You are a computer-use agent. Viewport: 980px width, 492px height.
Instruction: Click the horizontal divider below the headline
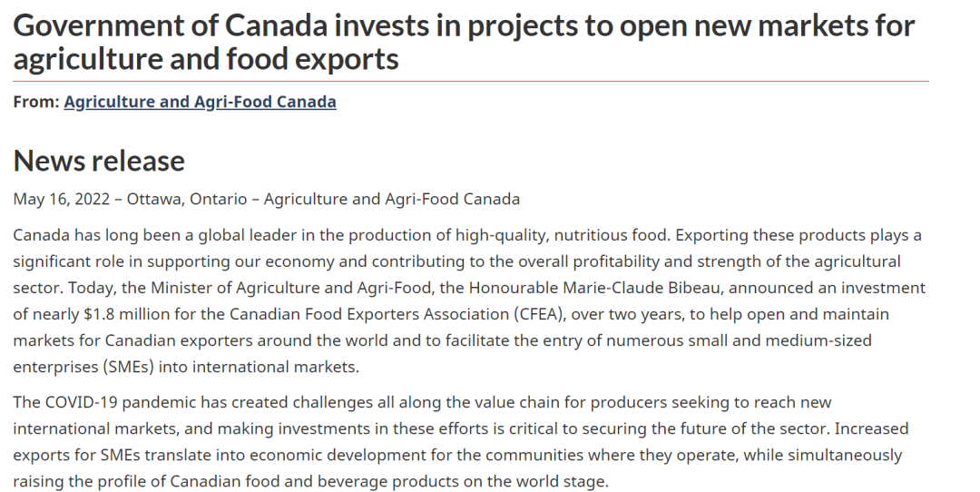tap(471, 81)
